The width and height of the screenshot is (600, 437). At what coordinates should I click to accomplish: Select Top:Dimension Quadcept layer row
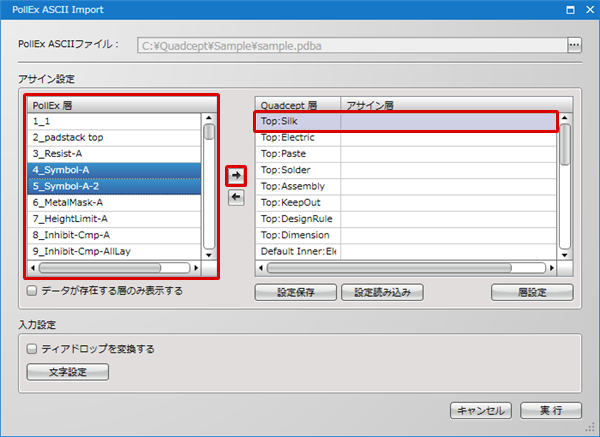(x=406, y=235)
